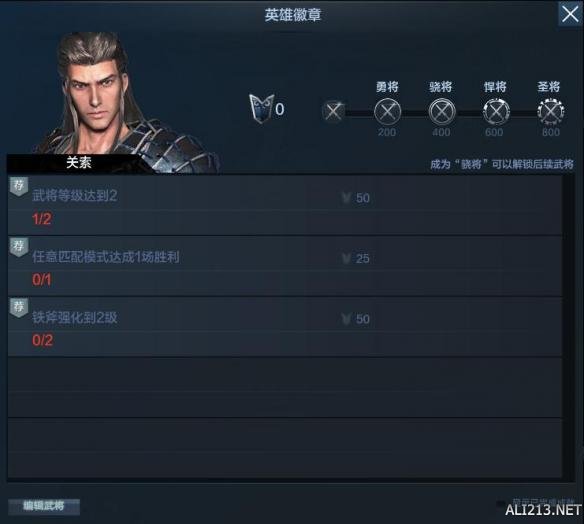Click the 1/2 progress counter
This screenshot has height=524, width=584.
[42, 219]
